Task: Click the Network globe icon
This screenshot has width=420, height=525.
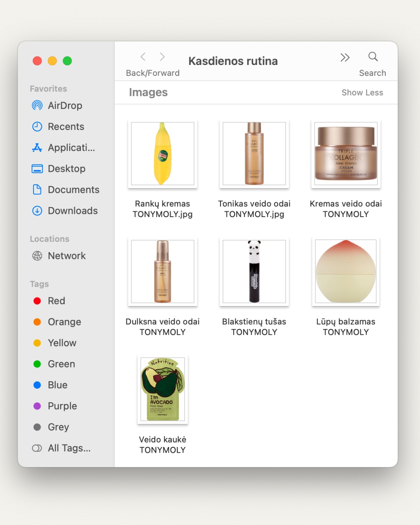Action: point(37,255)
